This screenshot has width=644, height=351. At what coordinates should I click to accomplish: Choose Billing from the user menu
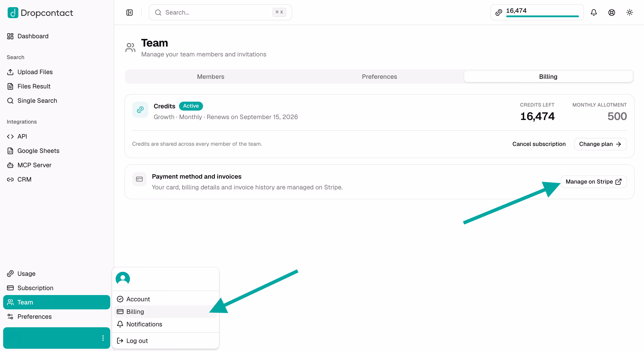[x=165, y=312]
